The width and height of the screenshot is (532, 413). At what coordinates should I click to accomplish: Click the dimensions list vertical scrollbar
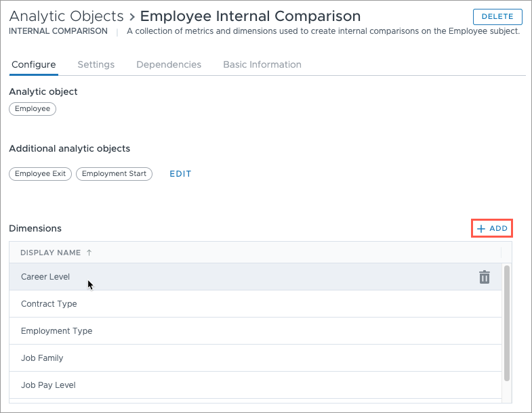click(x=507, y=323)
